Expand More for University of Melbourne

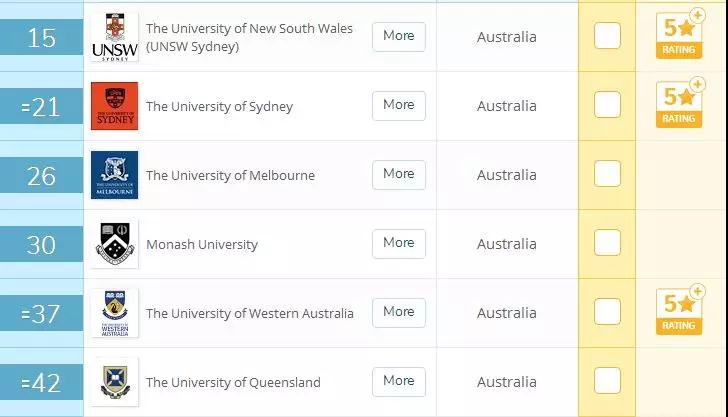(398, 174)
